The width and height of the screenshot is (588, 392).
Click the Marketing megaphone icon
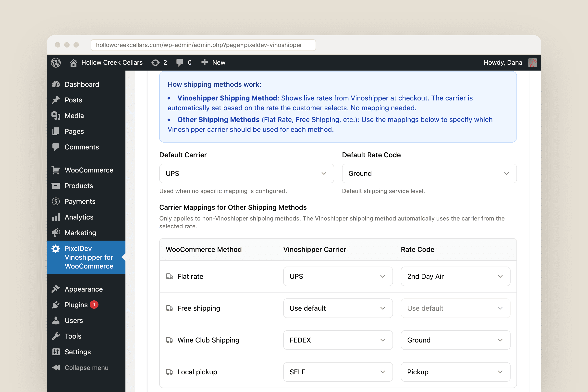click(x=56, y=233)
